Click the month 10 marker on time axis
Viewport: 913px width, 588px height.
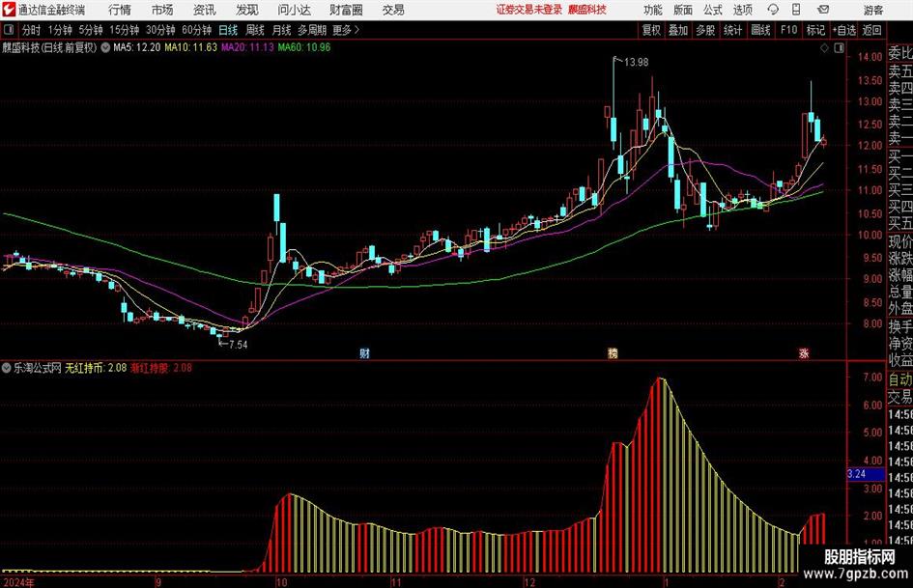tap(281, 582)
